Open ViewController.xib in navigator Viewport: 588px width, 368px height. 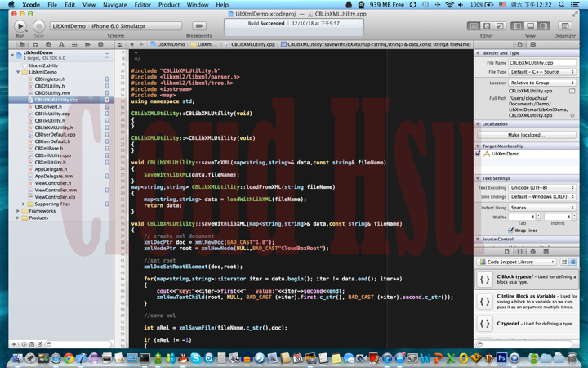[55, 197]
